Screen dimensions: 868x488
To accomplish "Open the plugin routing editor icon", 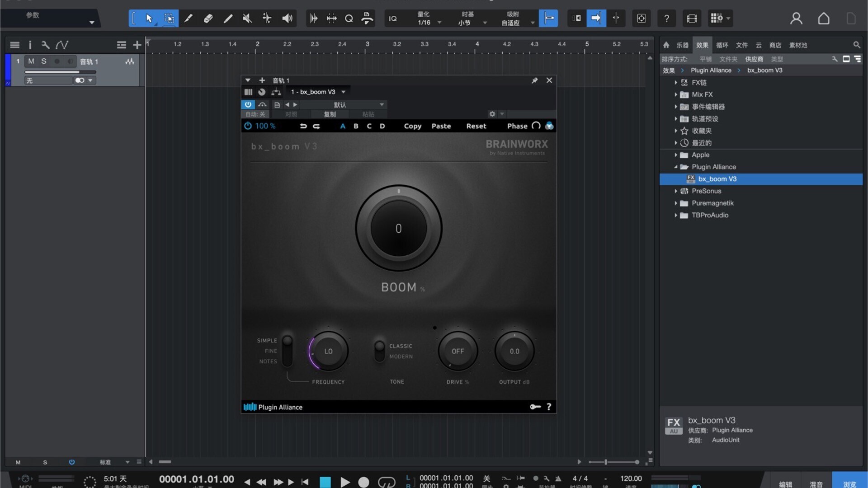I will pos(276,92).
